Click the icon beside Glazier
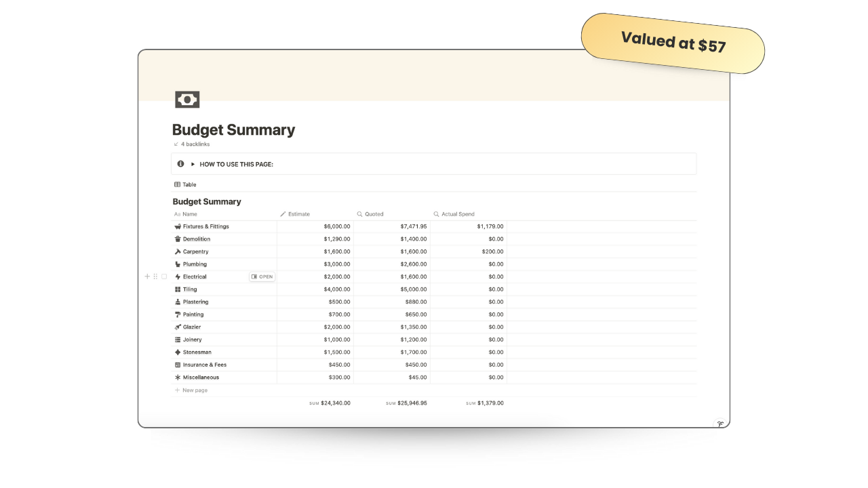868x488 pixels. coord(178,327)
